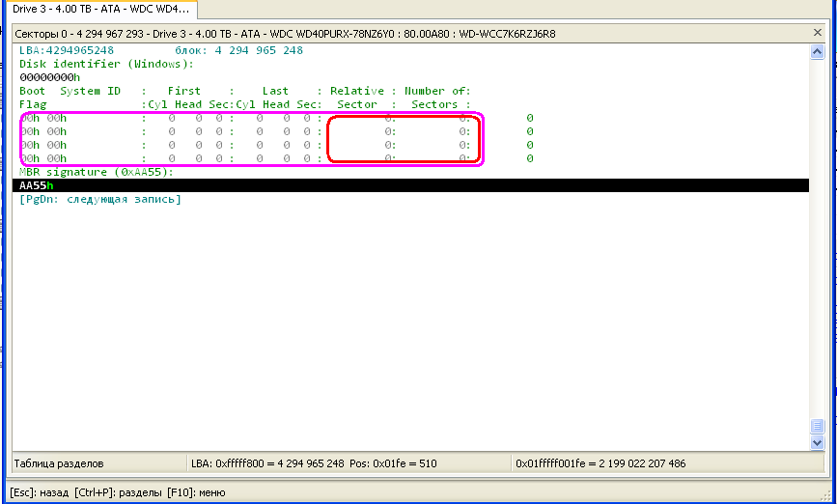
Task: Click the PgDn: следующая запись hint
Action: tap(99, 199)
